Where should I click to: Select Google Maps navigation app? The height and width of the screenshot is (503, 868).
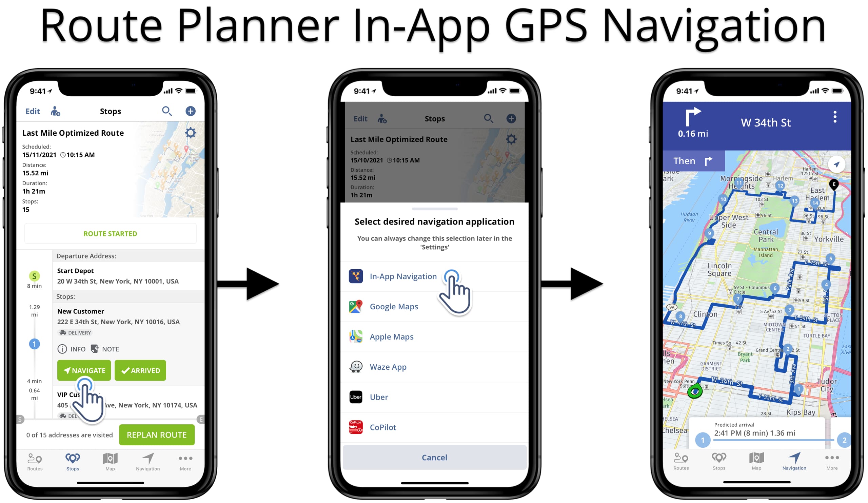[x=394, y=306]
